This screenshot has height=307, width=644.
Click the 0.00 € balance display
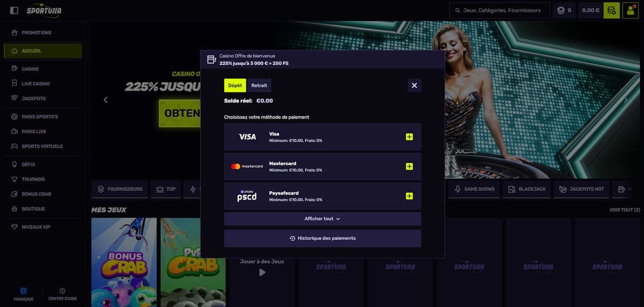[x=590, y=10]
